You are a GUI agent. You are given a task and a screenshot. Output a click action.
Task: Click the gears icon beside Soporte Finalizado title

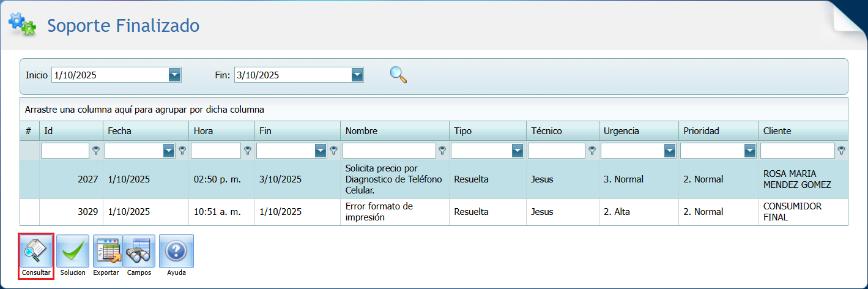click(x=22, y=24)
